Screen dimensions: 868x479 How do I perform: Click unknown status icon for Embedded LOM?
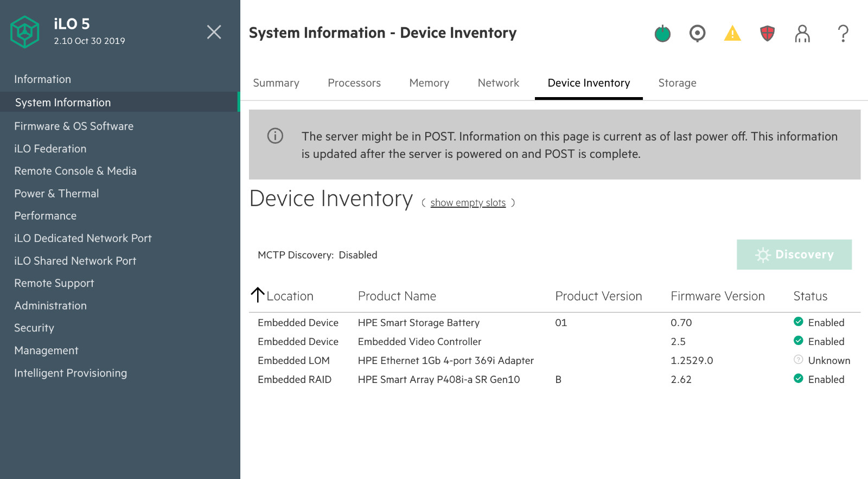(x=798, y=360)
